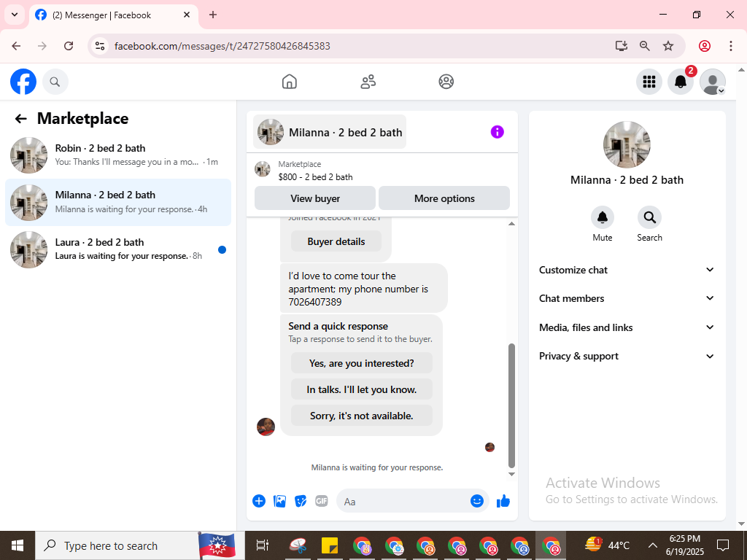Expand the Chat members section

click(627, 298)
